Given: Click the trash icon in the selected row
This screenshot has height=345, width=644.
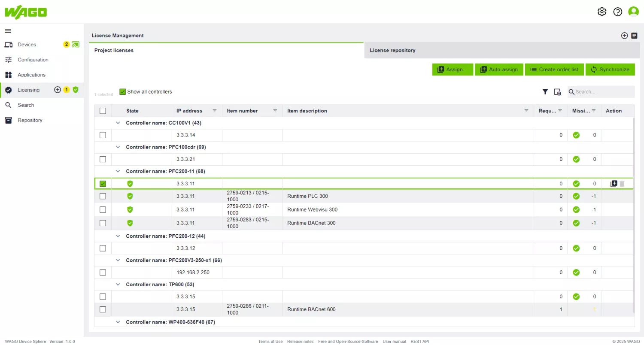Looking at the screenshot, I should [x=622, y=184].
